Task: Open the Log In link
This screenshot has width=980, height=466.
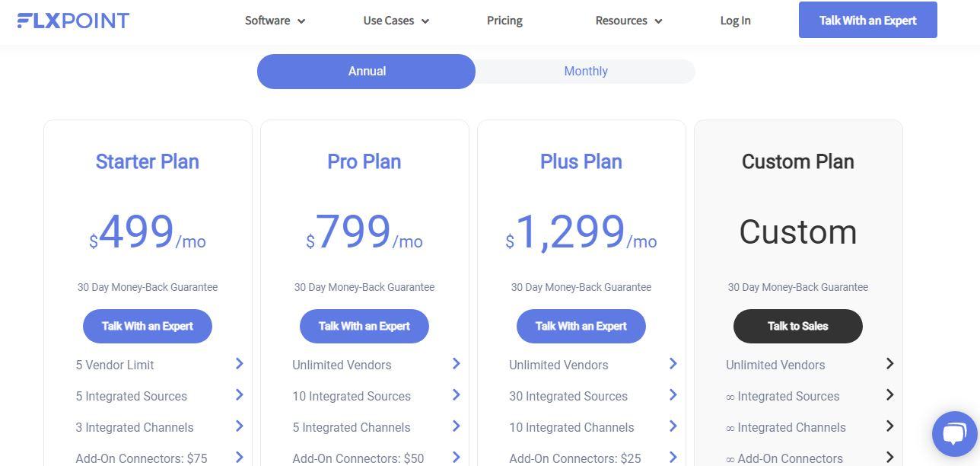Action: pos(735,21)
